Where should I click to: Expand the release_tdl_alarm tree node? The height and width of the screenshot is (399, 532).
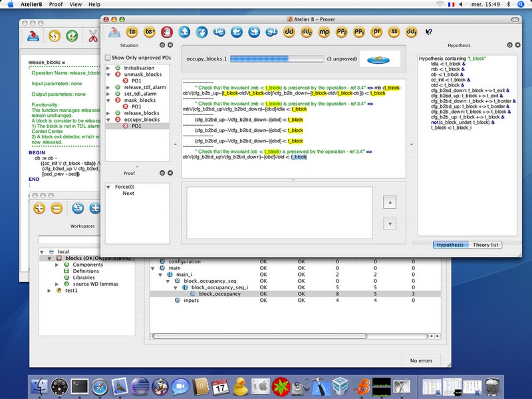[x=108, y=88]
